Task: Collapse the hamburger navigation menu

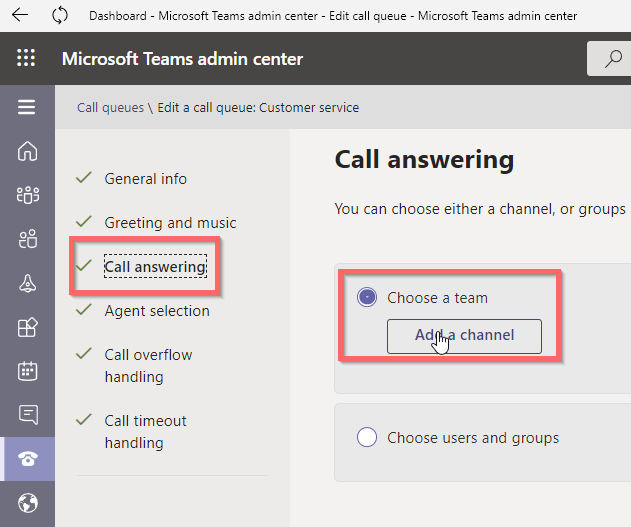Action: 27,107
